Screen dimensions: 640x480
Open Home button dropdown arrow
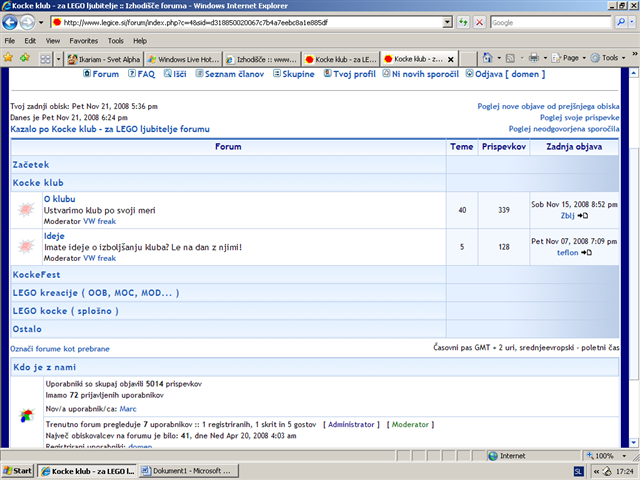(499, 58)
